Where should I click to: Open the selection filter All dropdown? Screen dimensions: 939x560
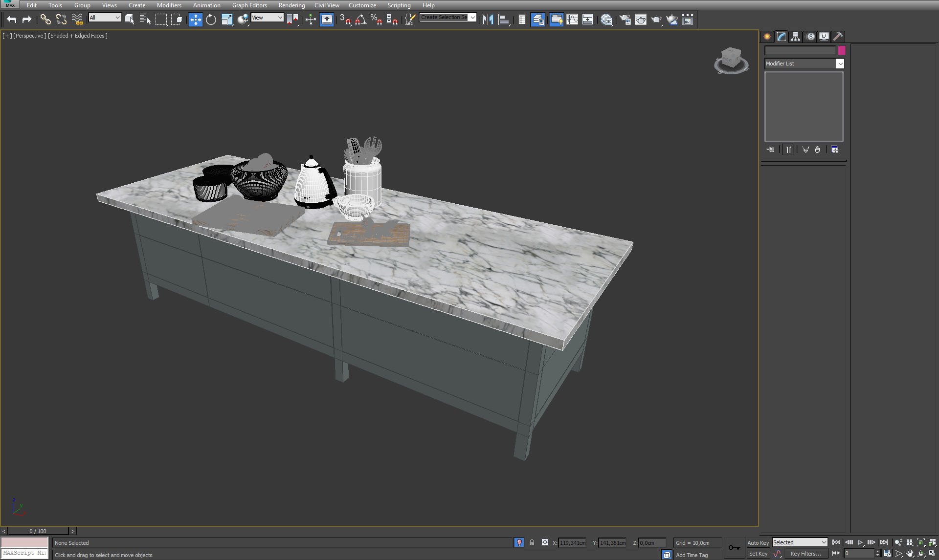(105, 18)
